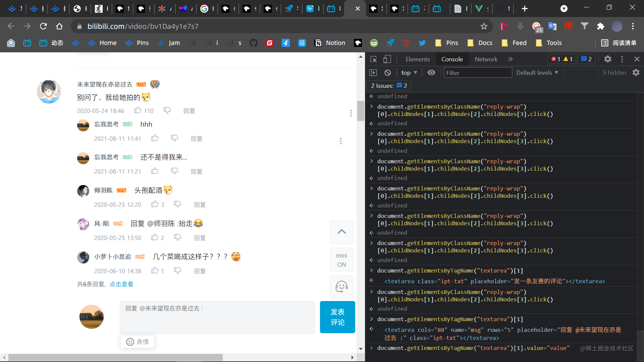Click the customer service headset icon
The width and height of the screenshot is (644, 362).
(341, 287)
